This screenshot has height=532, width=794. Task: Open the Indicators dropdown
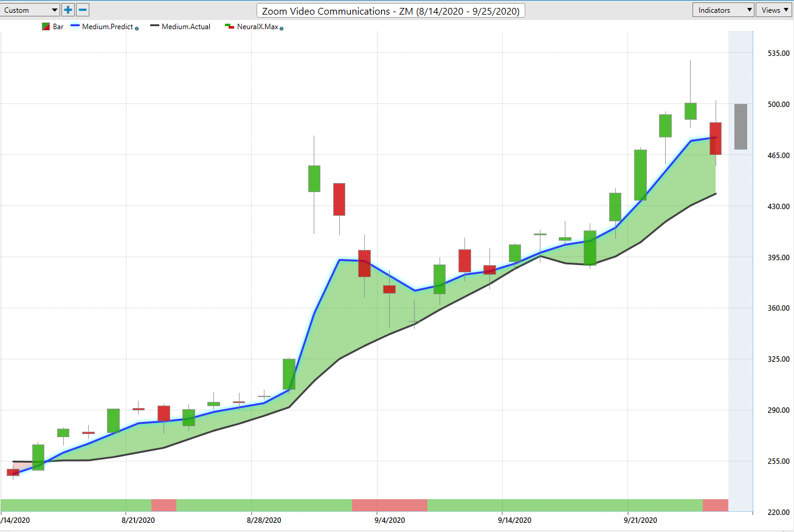coord(723,10)
